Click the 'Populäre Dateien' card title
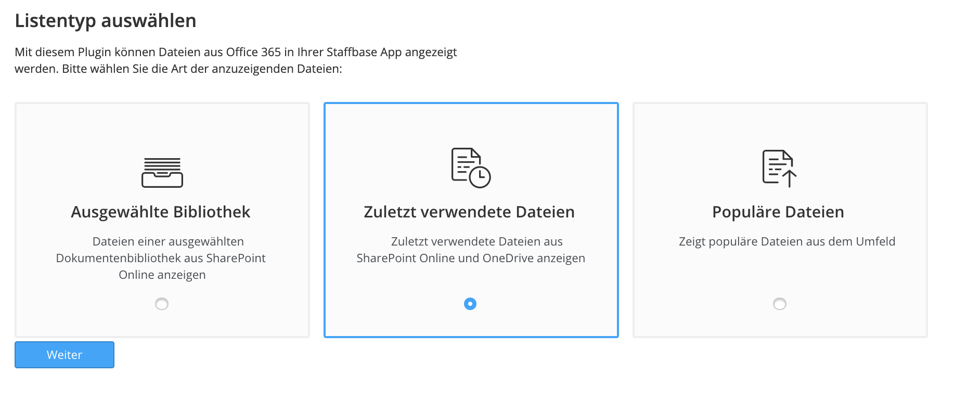Screen dimensions: 980x412 (x=778, y=212)
